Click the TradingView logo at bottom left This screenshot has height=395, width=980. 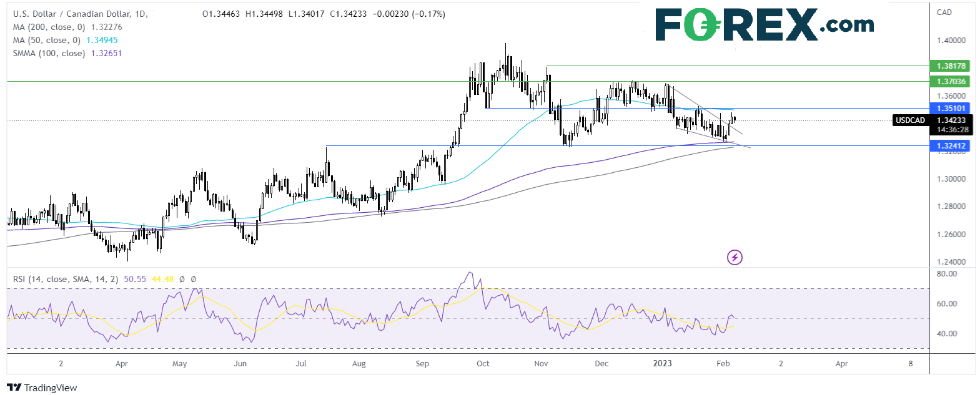pyautogui.click(x=42, y=388)
